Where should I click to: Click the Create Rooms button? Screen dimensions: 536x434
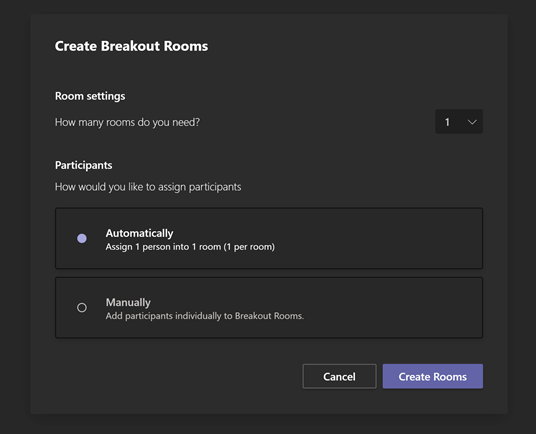432,376
